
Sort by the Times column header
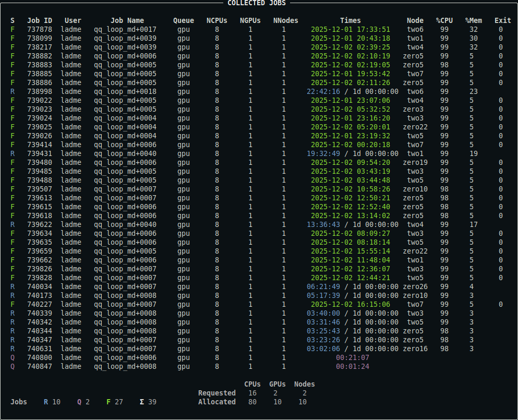(x=350, y=20)
